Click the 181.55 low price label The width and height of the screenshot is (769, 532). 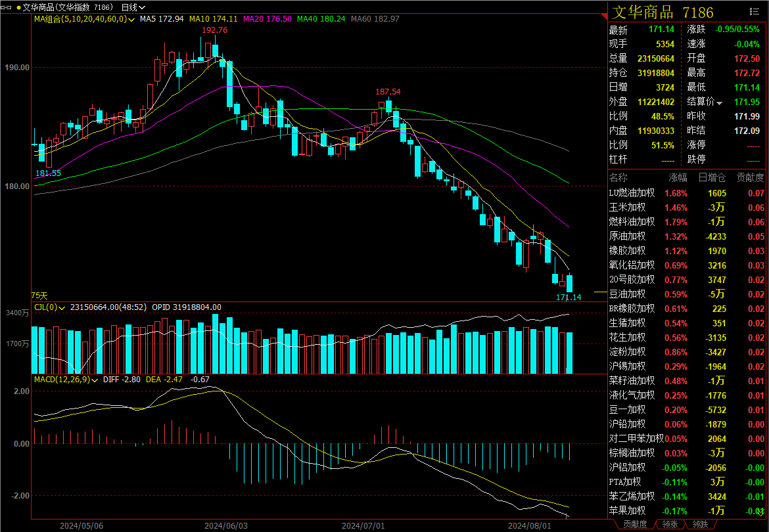(48, 173)
